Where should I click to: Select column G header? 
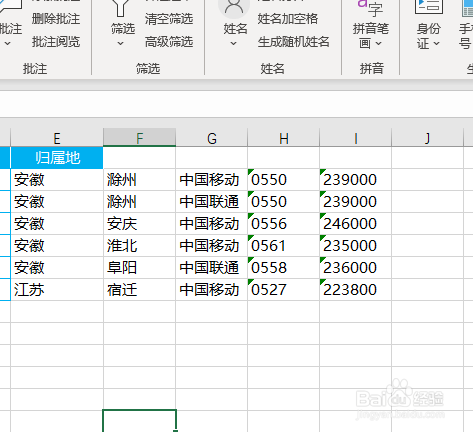tap(212, 138)
